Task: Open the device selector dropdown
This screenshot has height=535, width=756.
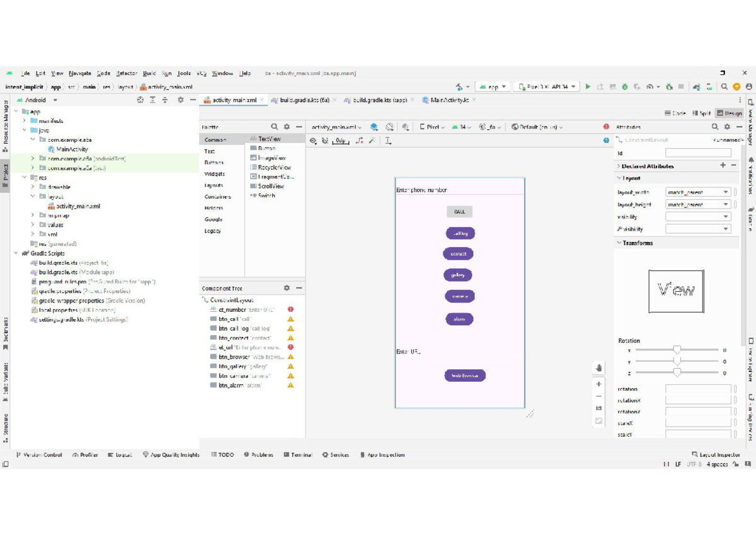Action: [546, 87]
